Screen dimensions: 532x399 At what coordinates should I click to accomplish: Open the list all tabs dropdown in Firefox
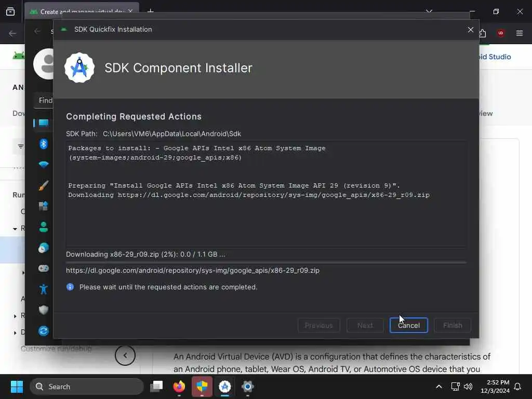429,11
